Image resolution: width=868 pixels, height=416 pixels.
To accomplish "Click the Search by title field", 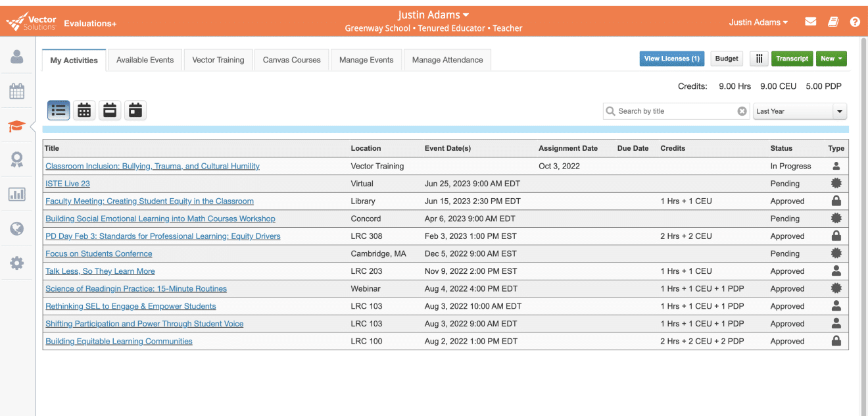I will coord(675,111).
